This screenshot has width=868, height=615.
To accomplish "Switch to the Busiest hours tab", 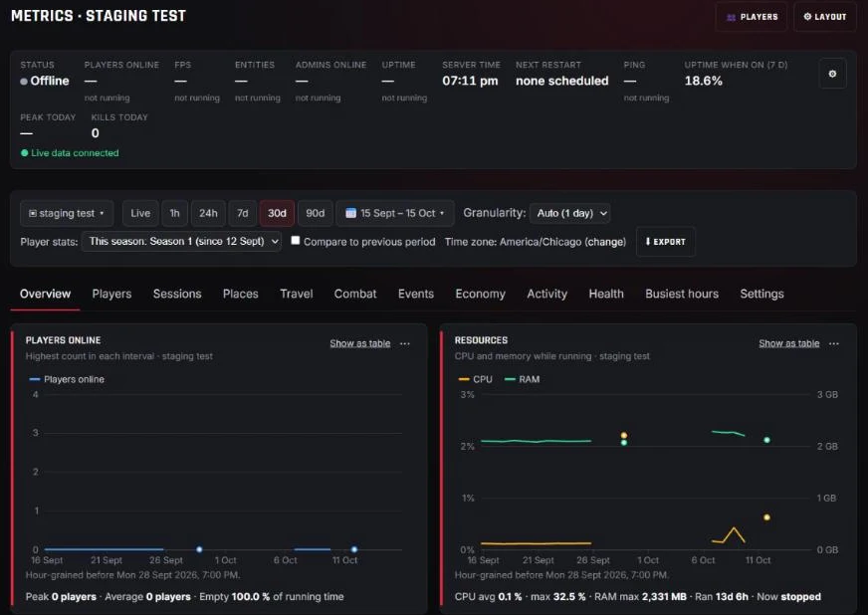I will 682,294.
